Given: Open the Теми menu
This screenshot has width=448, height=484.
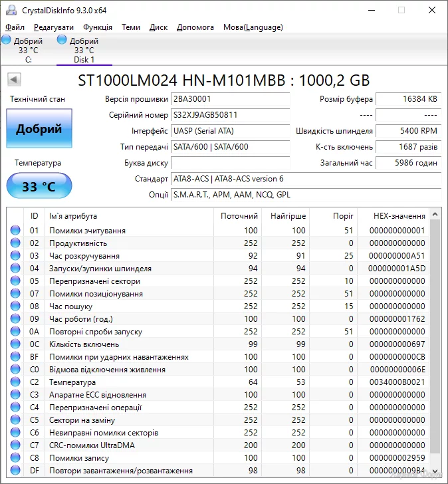Looking at the screenshot, I should click(x=131, y=27).
